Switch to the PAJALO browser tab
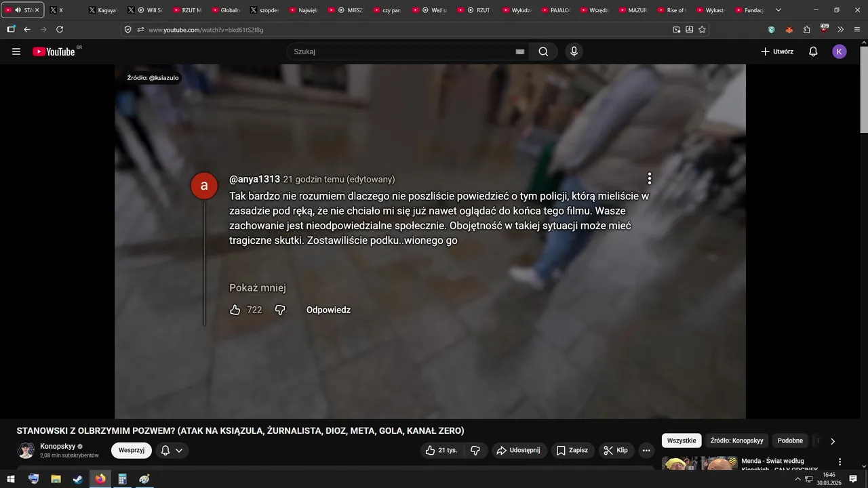Viewport: 868px width, 488px height. 555,10
